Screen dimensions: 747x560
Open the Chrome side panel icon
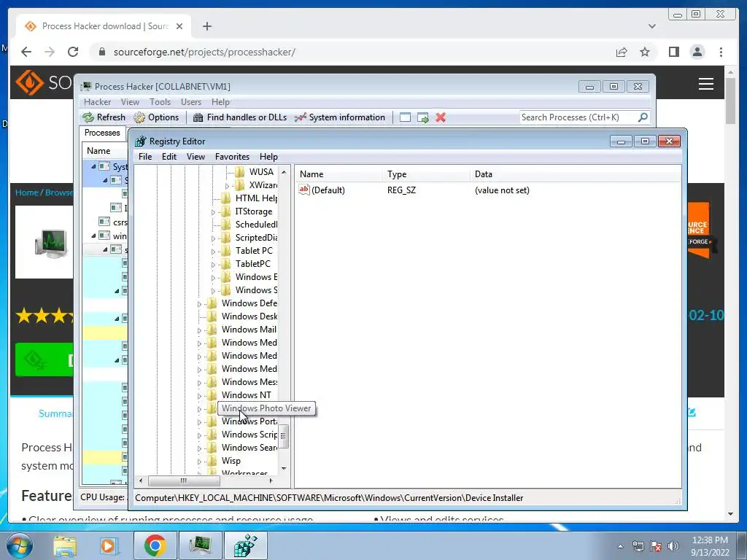click(673, 52)
